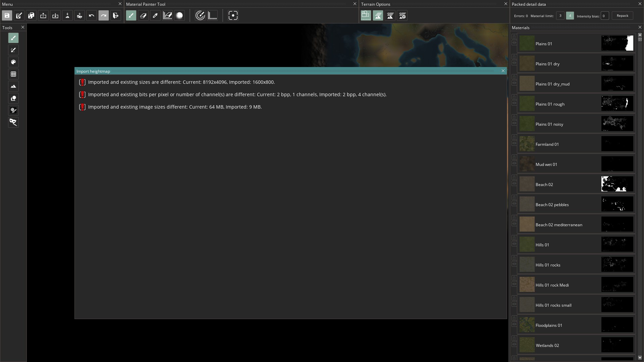Image resolution: width=644 pixels, height=362 pixels.
Task: Redo the last action
Action: pyautogui.click(x=104, y=15)
